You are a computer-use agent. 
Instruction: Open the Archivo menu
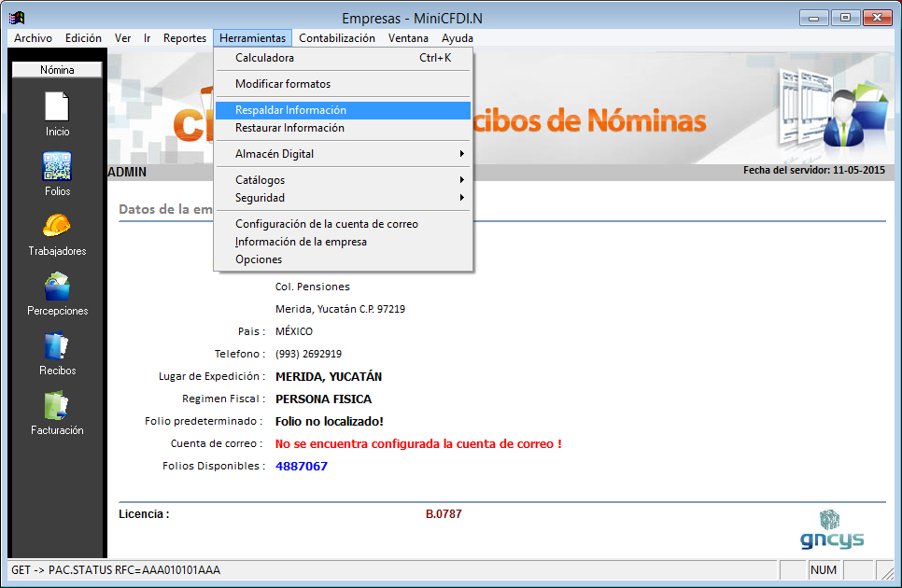pos(33,38)
